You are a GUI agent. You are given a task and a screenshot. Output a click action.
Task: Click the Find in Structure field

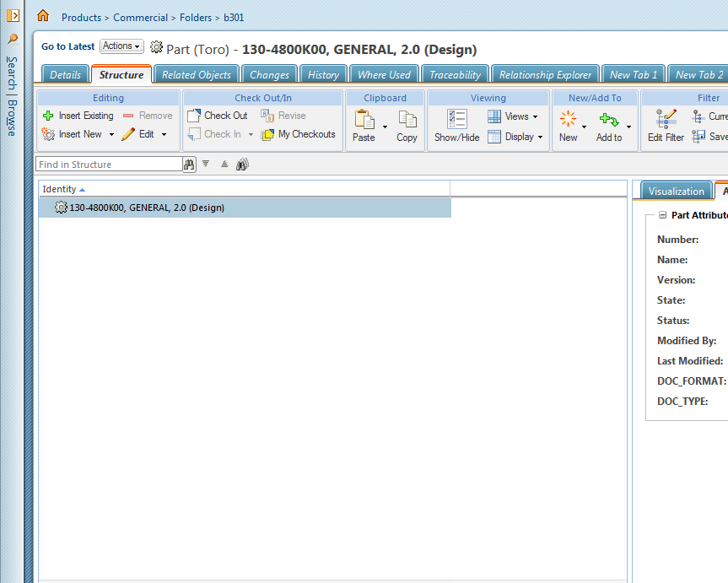109,164
